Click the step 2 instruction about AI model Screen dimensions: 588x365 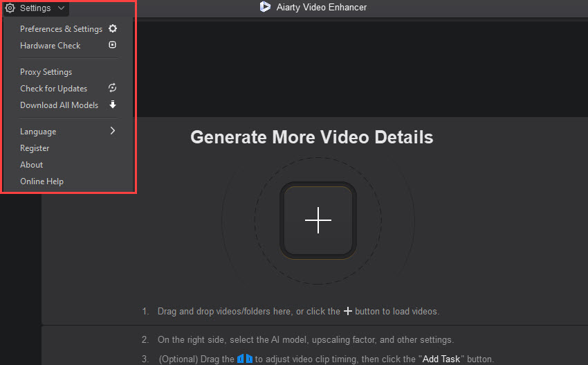click(x=306, y=340)
